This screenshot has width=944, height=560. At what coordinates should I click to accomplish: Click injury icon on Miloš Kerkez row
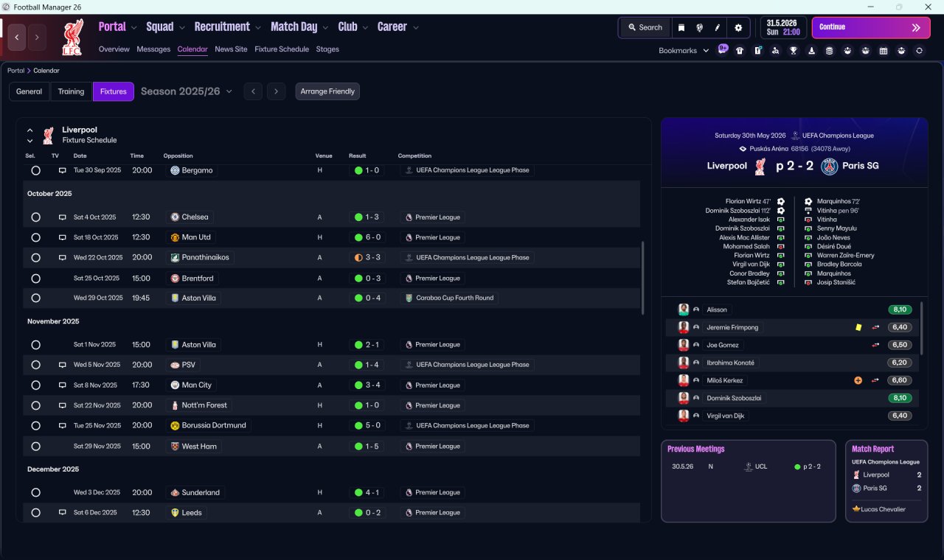tap(858, 380)
